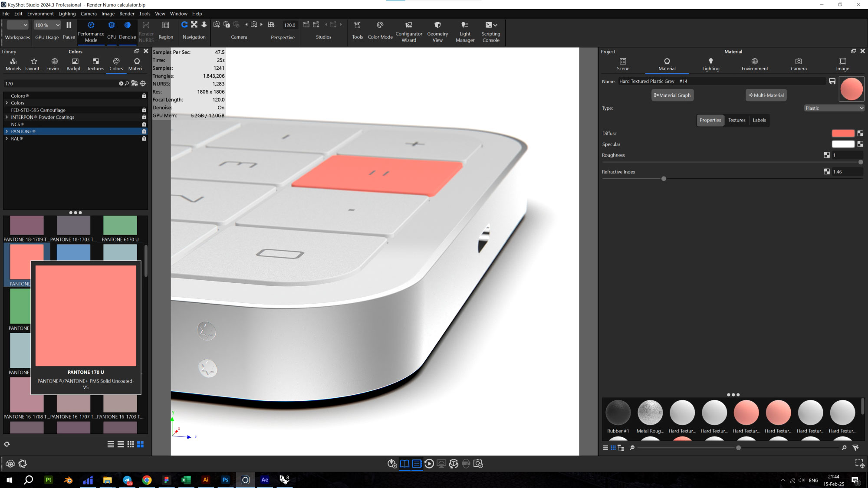Collapse the Colors tree item
The width and height of the screenshot is (868, 488).
tap(7, 103)
